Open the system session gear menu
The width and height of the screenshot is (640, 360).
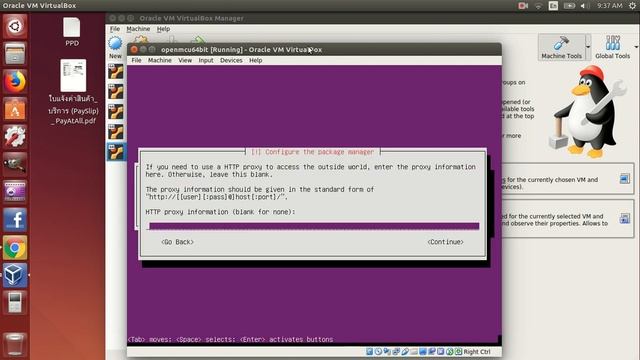point(632,6)
